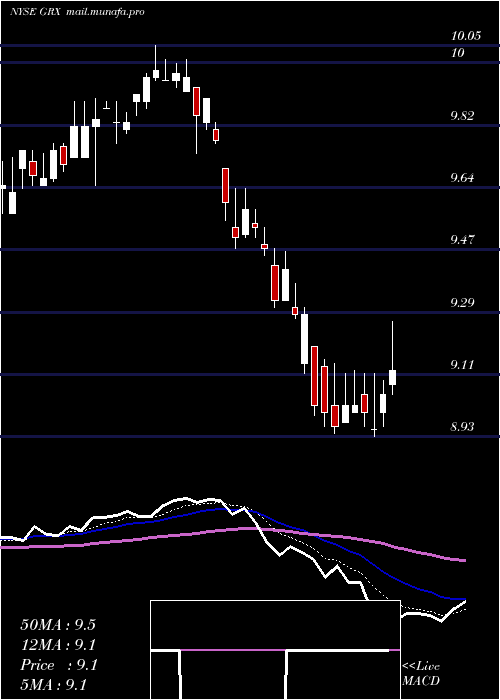Select the 9.47 price axis label
This screenshot has height=700, width=500.
(x=462, y=240)
